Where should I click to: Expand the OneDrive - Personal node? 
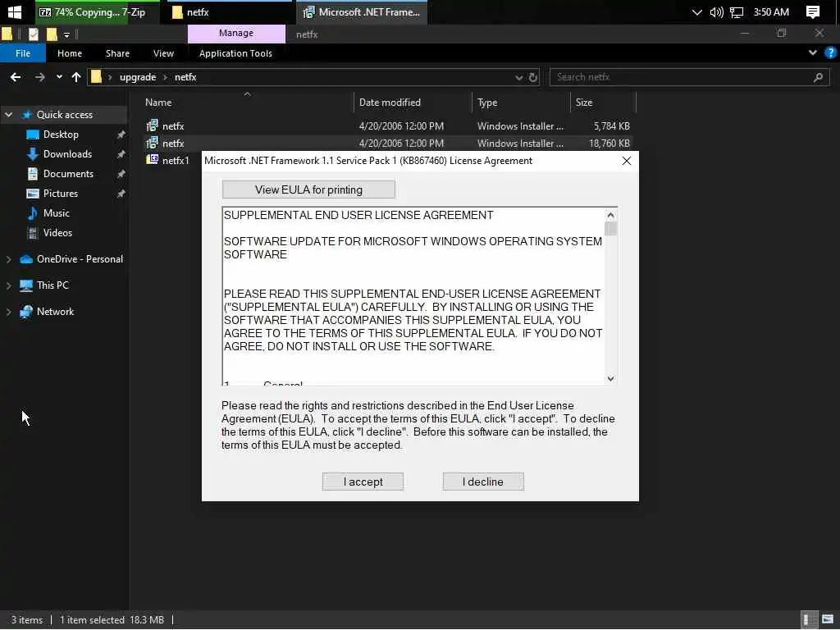point(8,259)
